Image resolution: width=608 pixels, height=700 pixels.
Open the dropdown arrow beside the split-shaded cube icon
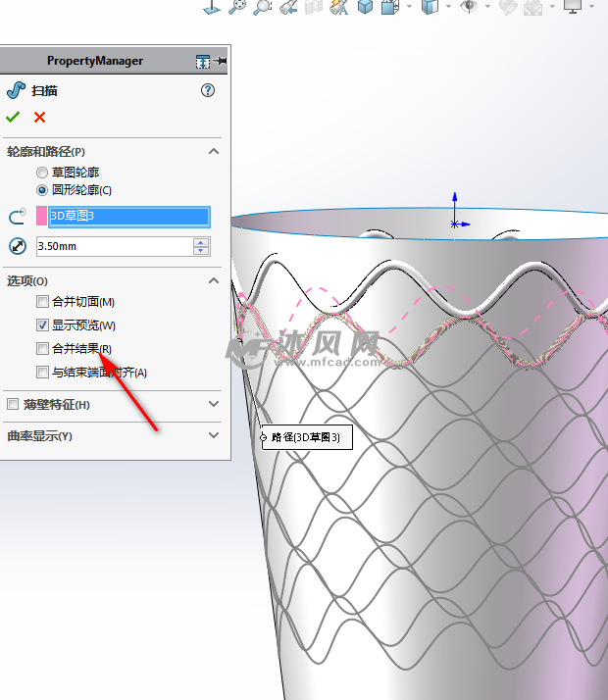(x=448, y=6)
